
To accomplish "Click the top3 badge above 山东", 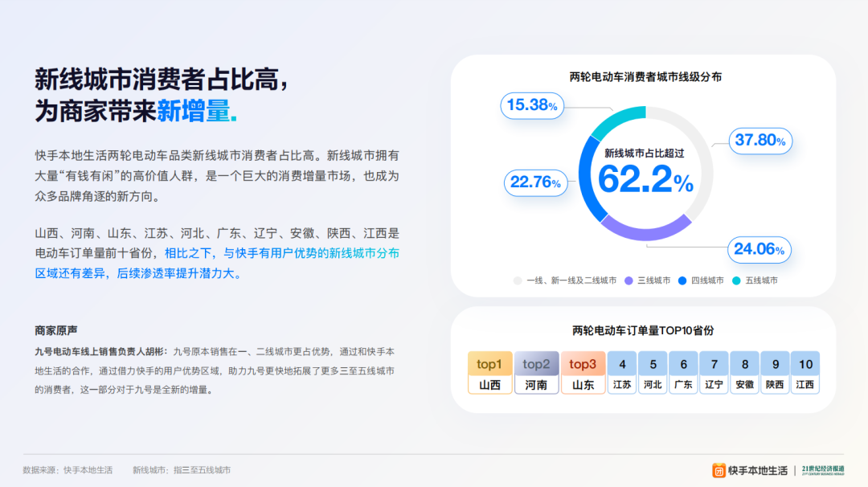I will (583, 363).
